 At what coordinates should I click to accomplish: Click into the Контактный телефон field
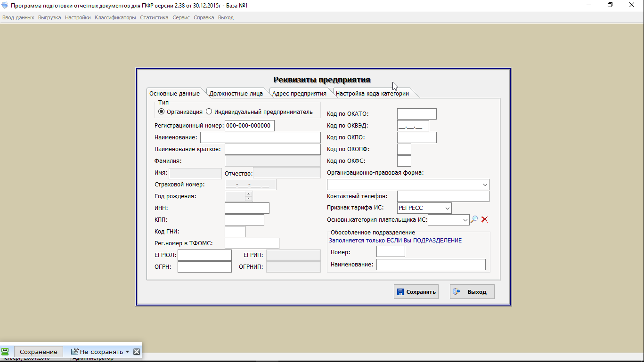(x=443, y=196)
